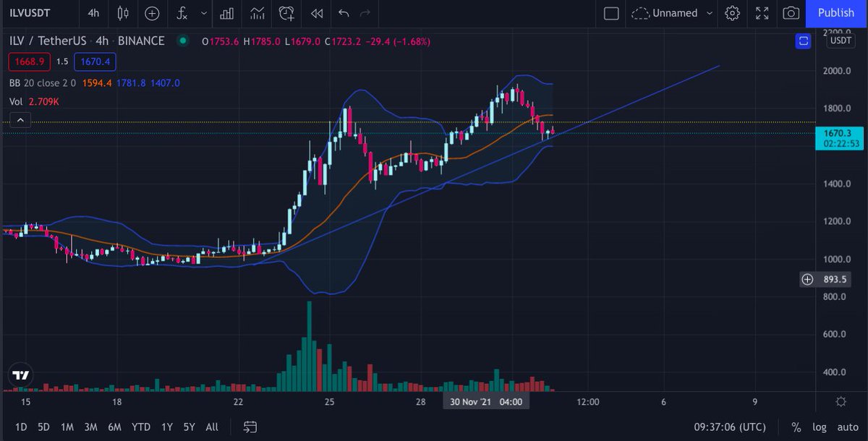
Task: Open the 4h interval selector
Action: tap(93, 13)
